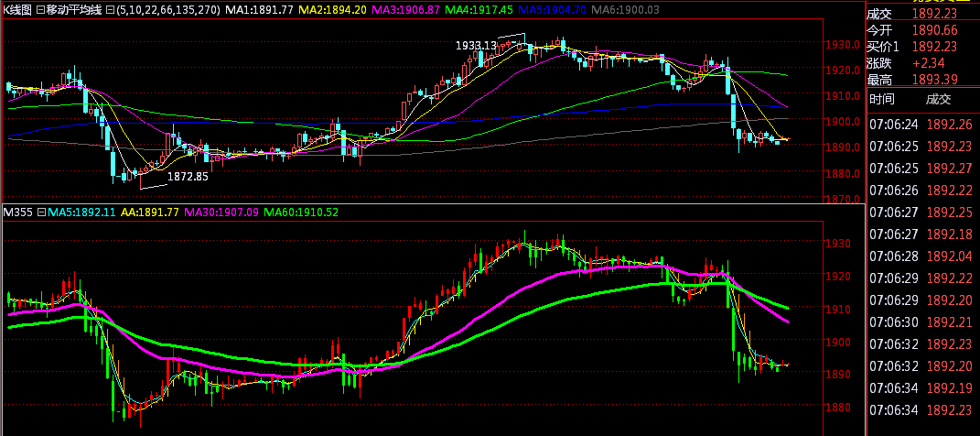Screen dimensions: 980x436
Task: Select the K线图 chart label
Action: click(x=16, y=10)
